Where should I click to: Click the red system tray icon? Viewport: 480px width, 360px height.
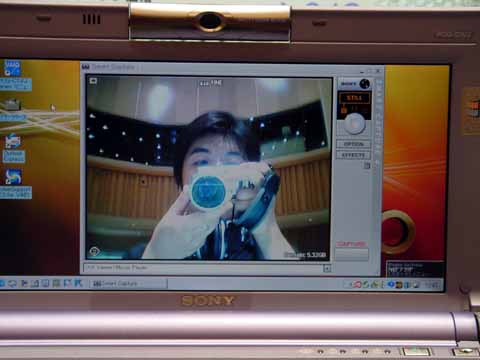[x=357, y=284]
